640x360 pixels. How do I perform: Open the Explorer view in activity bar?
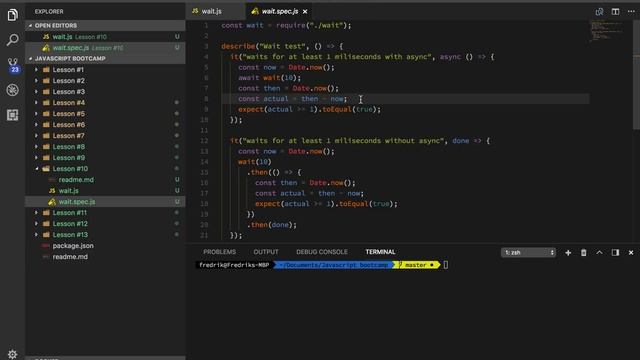tap(13, 15)
